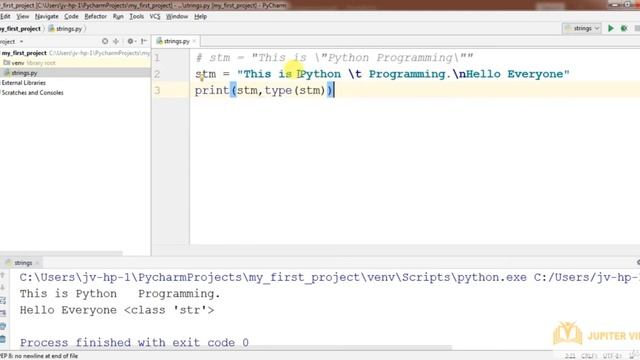This screenshot has height=360, width=640.
Task: Click the PEP 8 no newline status message
Action: point(39,356)
